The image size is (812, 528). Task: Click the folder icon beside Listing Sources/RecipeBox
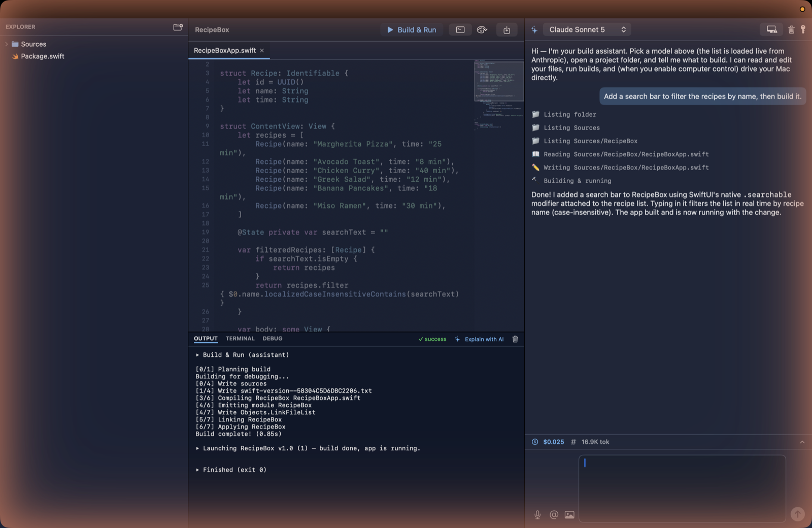535,141
